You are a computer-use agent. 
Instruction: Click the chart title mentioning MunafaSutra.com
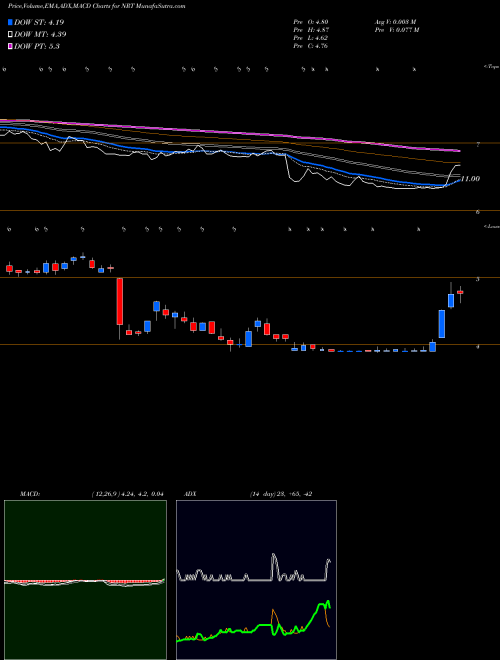pyautogui.click(x=96, y=7)
